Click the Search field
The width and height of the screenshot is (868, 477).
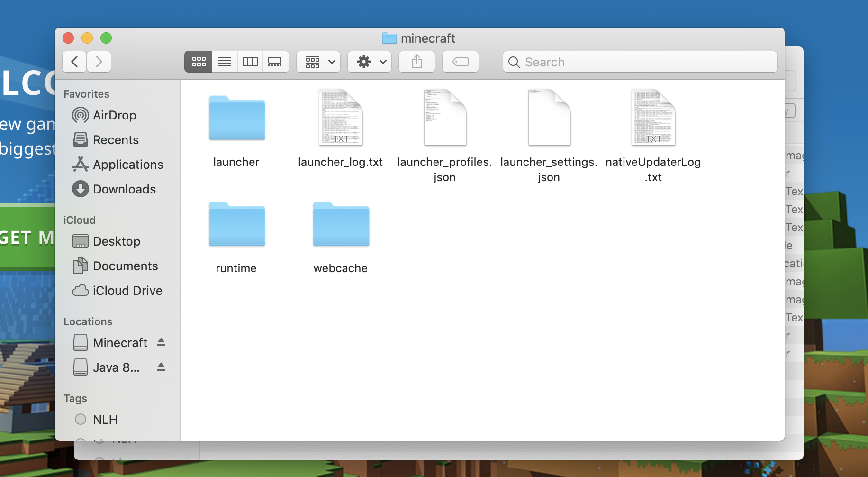tap(640, 62)
